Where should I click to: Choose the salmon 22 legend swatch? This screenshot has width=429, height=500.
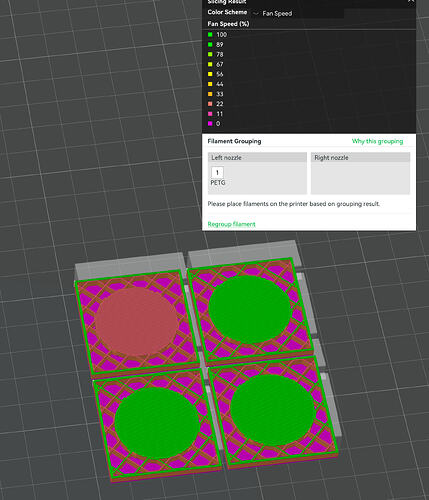point(210,104)
